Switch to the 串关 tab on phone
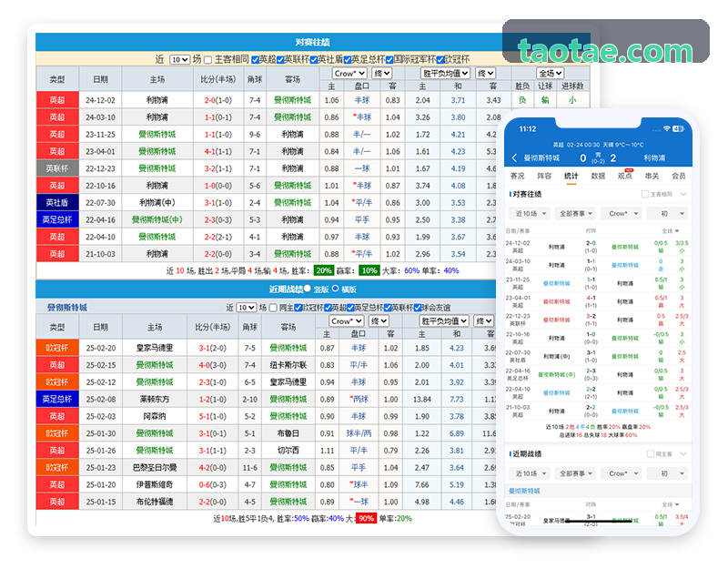Image resolution: width=728 pixels, height=569 pixels. click(652, 176)
